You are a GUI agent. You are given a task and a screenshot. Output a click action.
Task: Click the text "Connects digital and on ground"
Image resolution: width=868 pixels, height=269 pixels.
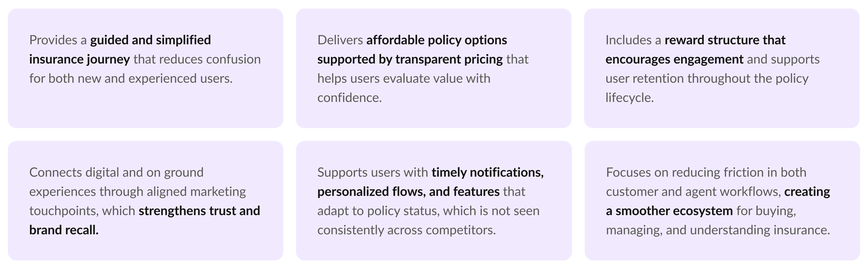coord(116,172)
